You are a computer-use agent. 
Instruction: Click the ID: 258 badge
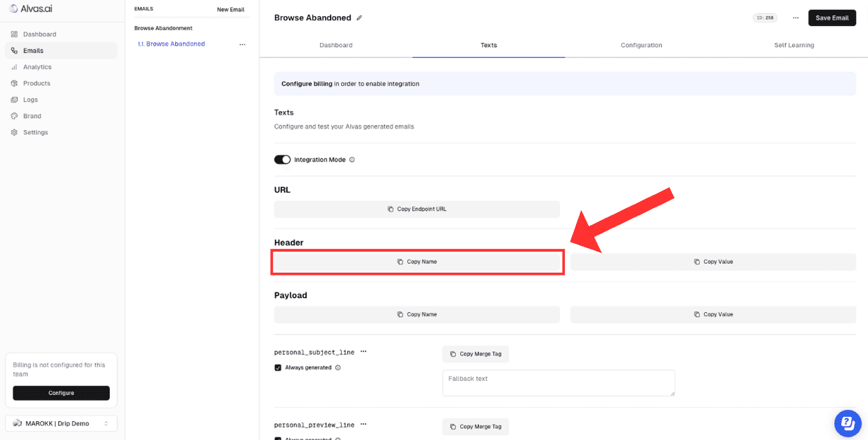point(765,18)
